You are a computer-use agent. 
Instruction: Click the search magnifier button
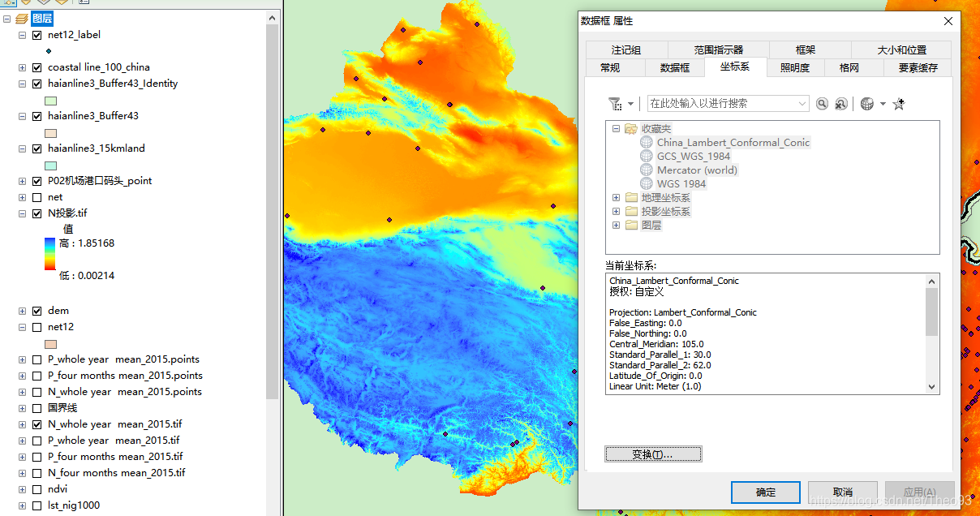pos(823,104)
